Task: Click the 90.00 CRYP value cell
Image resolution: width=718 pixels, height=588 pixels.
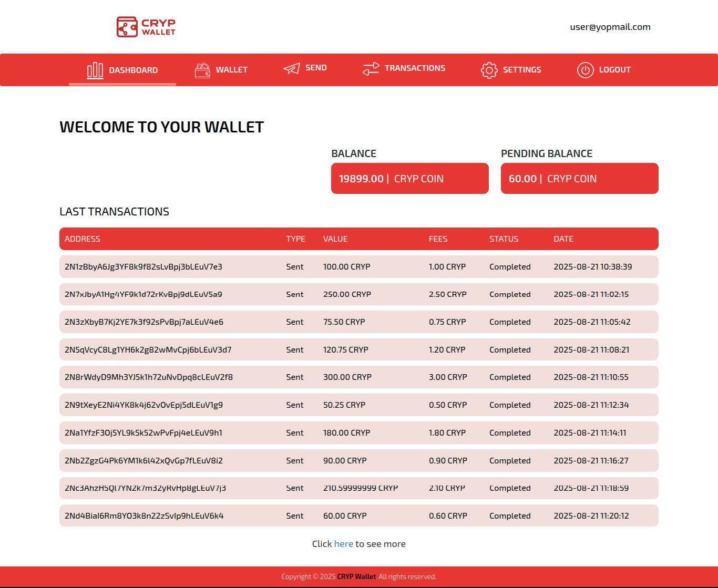Action: [345, 461]
